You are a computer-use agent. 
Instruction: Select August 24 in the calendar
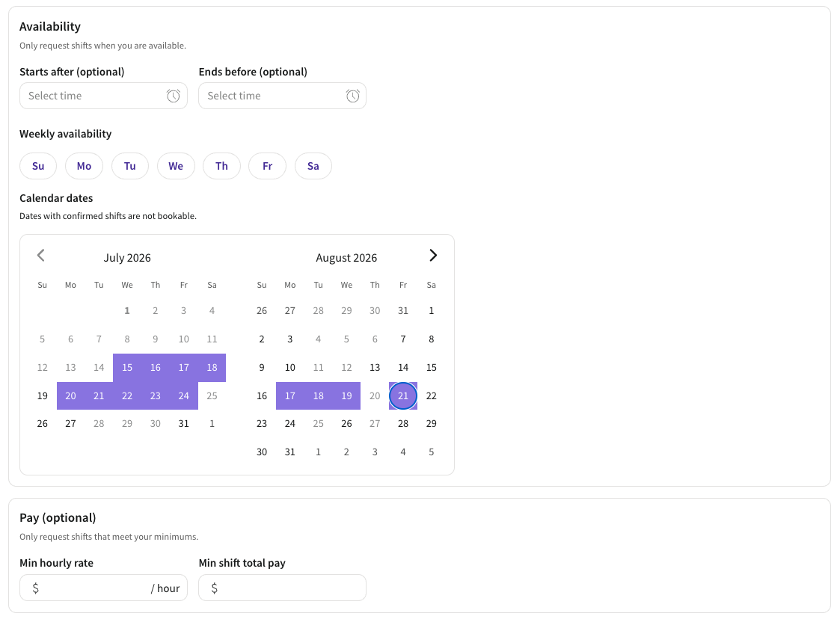(x=289, y=424)
